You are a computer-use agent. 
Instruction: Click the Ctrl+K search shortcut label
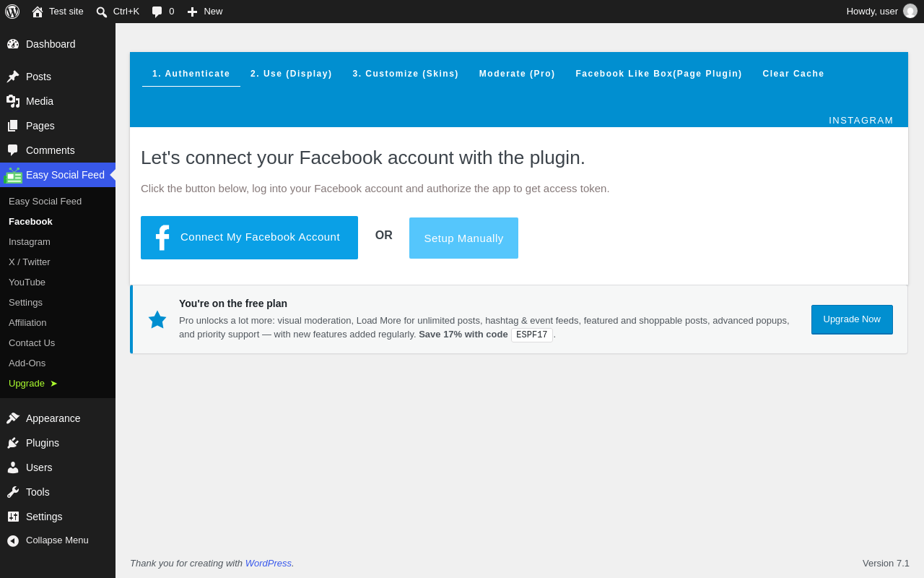point(126,12)
